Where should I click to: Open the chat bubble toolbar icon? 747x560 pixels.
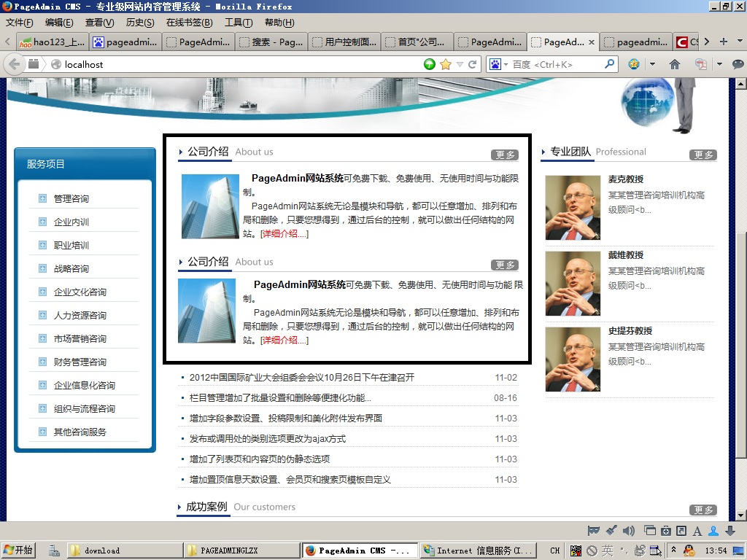tap(738, 64)
